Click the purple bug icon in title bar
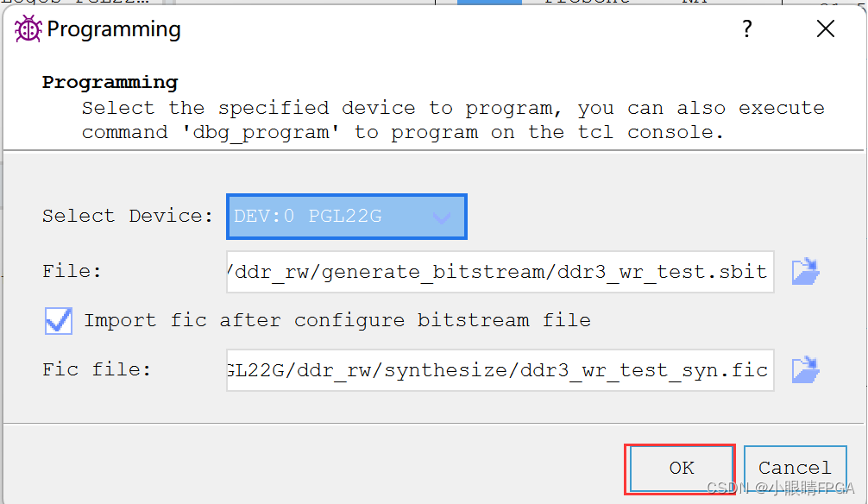Screen dimensions: 868x504 pyautogui.click(x=28, y=29)
